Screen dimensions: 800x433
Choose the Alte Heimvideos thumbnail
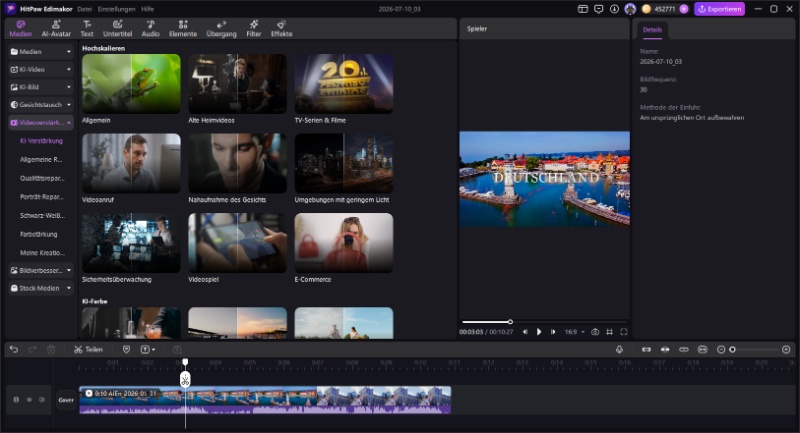point(237,84)
